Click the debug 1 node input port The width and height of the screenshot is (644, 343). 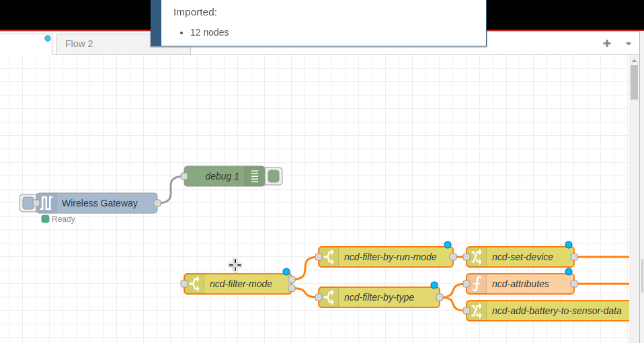(184, 176)
